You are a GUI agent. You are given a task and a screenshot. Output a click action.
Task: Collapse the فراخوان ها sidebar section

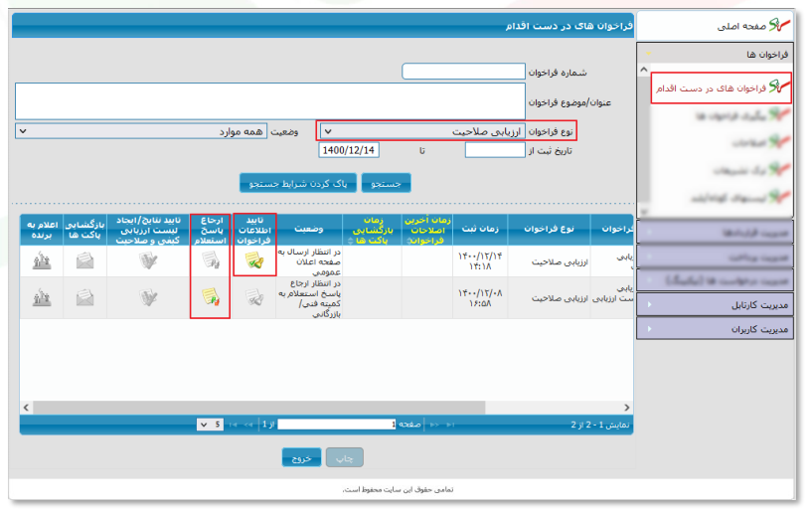click(716, 54)
